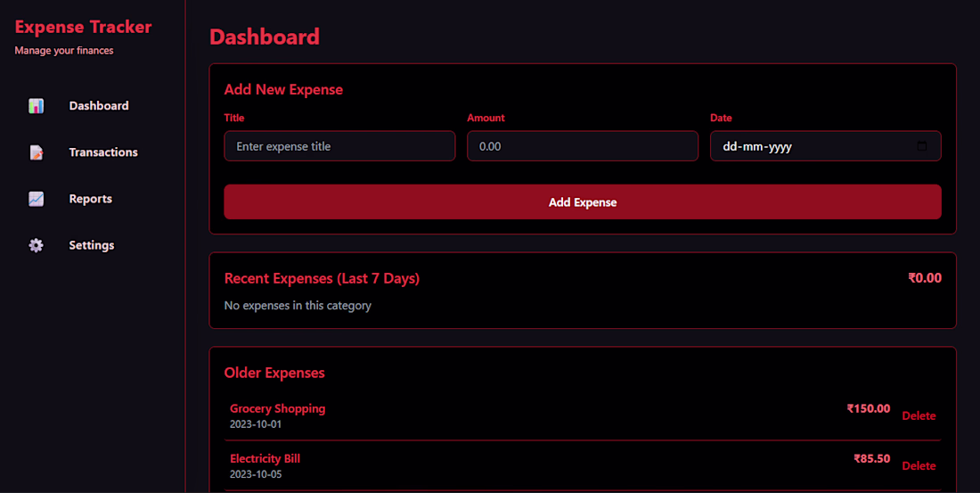Focus the expense Title input field
Screen dimensions: 980x493
339,146
